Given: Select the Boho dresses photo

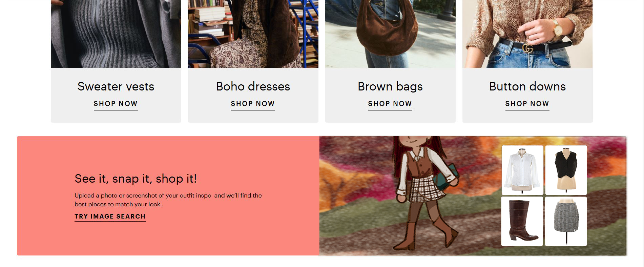Looking at the screenshot, I should [253, 34].
